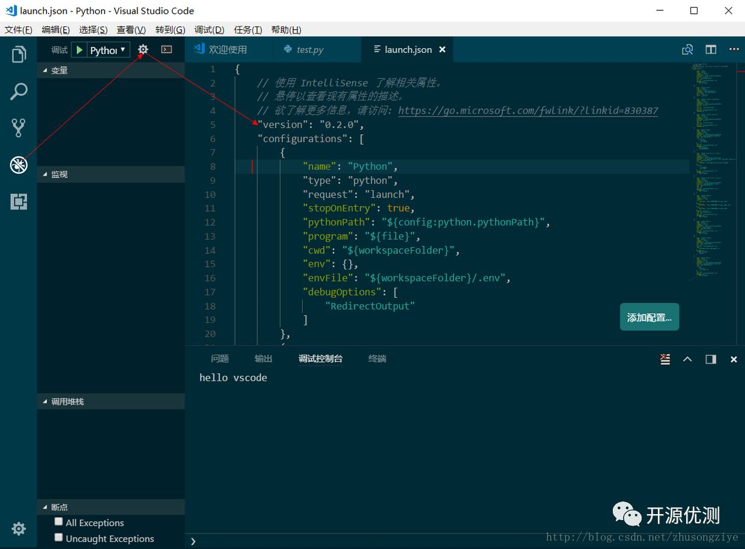This screenshot has width=745, height=549.
Task: Open the Debug view in activity bar
Action: tap(19, 165)
